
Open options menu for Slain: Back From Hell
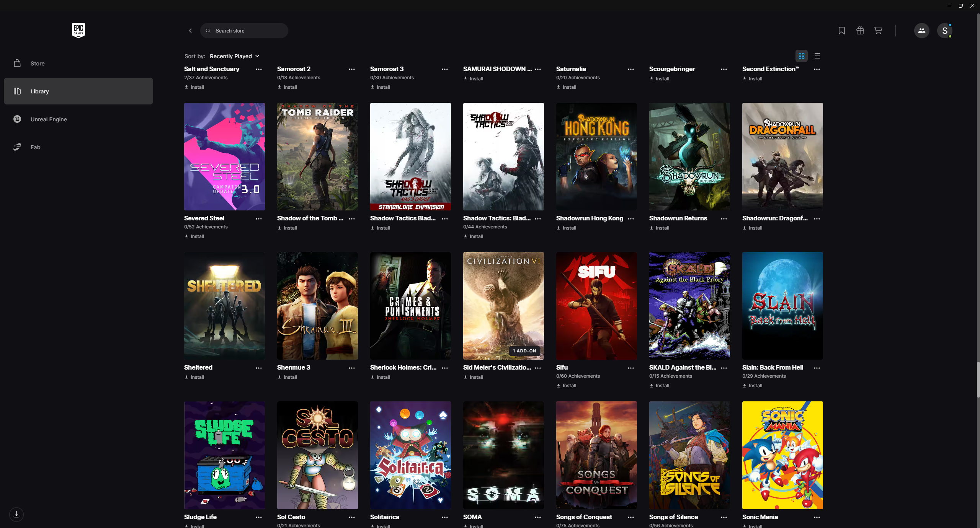click(817, 368)
